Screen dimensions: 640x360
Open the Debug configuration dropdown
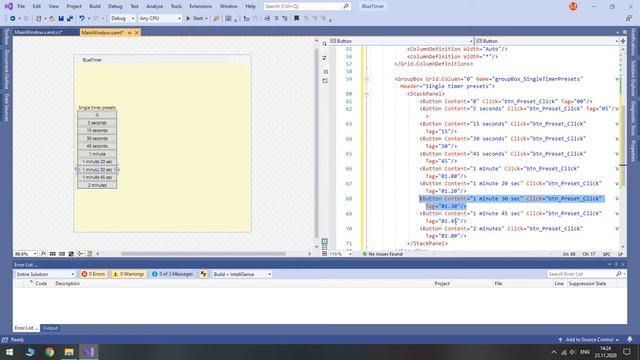[122, 18]
